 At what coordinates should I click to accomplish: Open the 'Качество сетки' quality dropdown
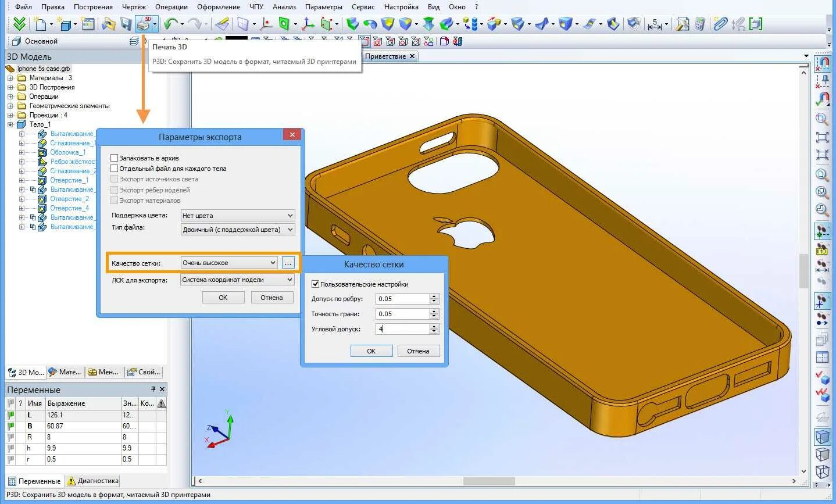point(230,263)
